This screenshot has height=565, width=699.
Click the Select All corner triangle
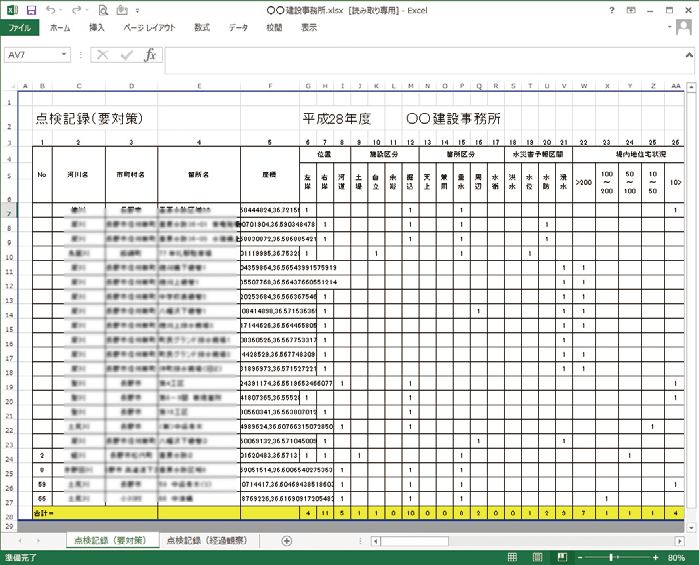(12, 86)
